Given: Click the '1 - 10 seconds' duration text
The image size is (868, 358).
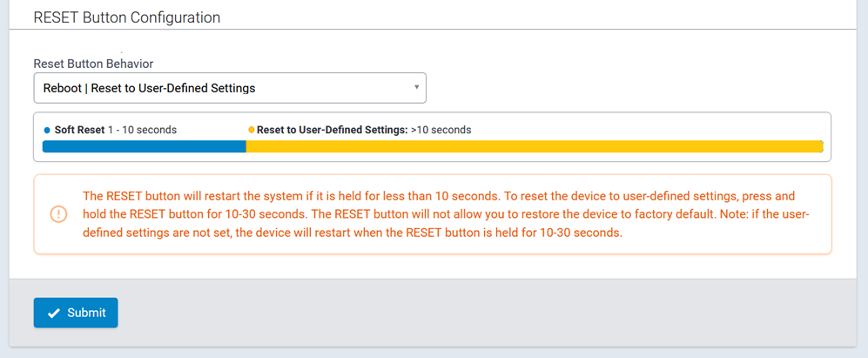Looking at the screenshot, I should 142,130.
